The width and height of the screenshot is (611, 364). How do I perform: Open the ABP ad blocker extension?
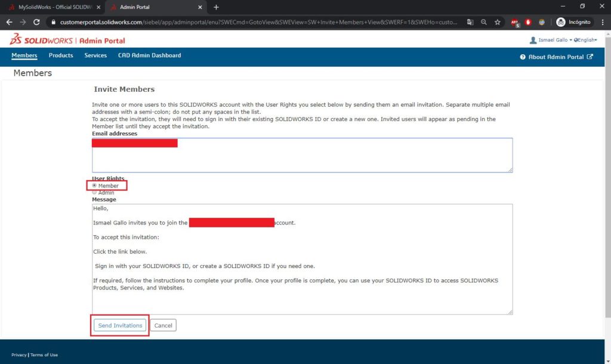515,23
